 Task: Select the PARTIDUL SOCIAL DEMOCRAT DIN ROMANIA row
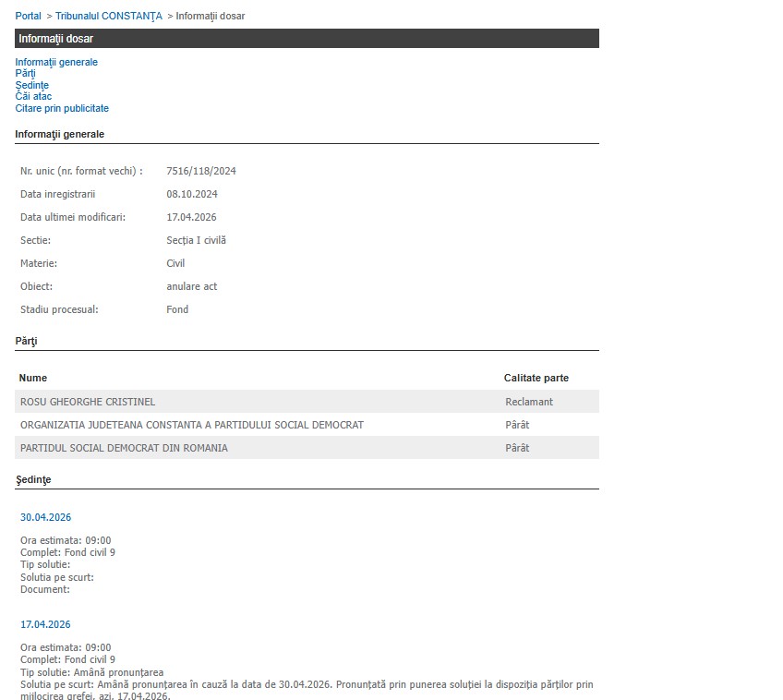[x=124, y=448]
